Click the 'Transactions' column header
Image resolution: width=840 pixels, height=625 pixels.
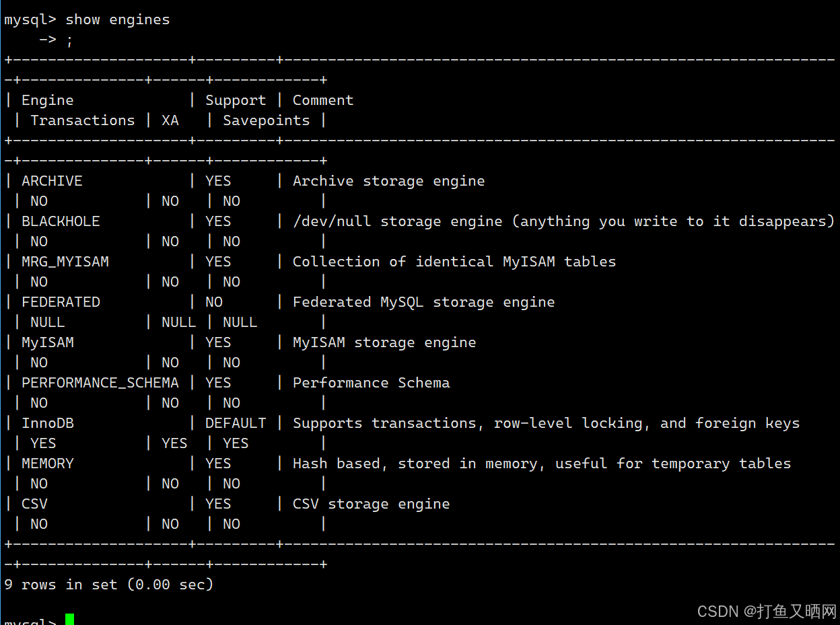83,120
